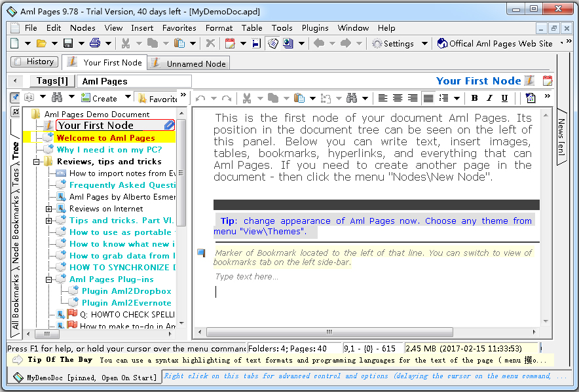Expand the Tips and tricks Part VI node
Screen dimensions: 579x392
click(48, 221)
